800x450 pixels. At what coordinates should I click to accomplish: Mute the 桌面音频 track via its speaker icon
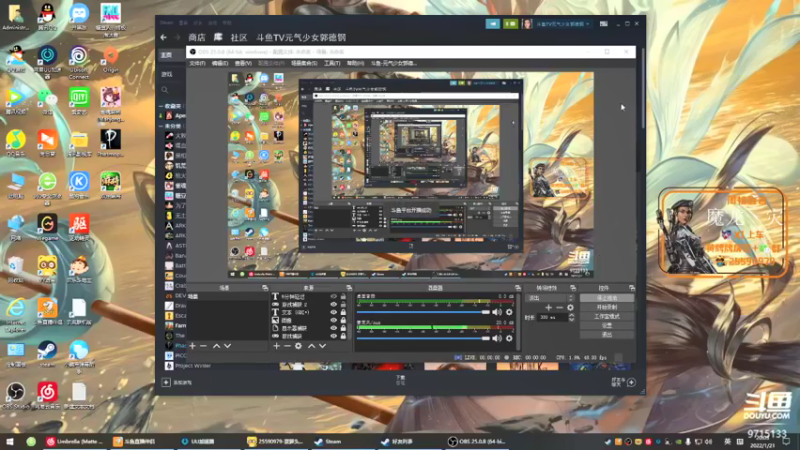497,312
